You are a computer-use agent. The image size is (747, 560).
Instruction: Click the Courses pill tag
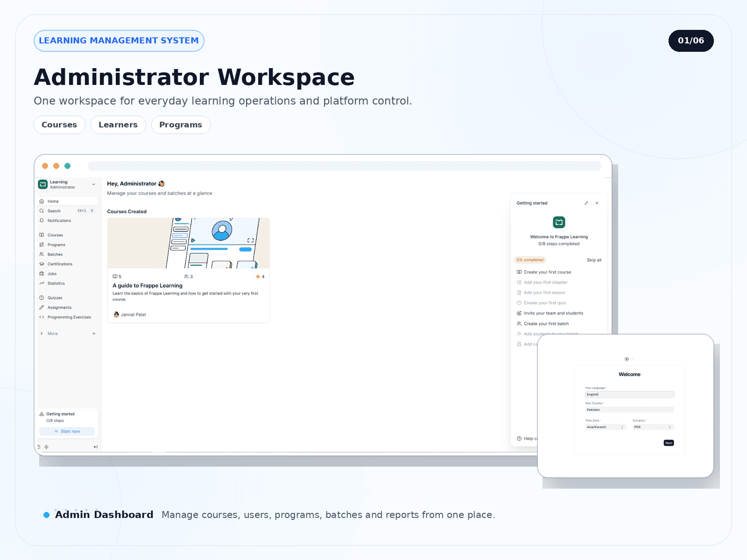coord(59,125)
